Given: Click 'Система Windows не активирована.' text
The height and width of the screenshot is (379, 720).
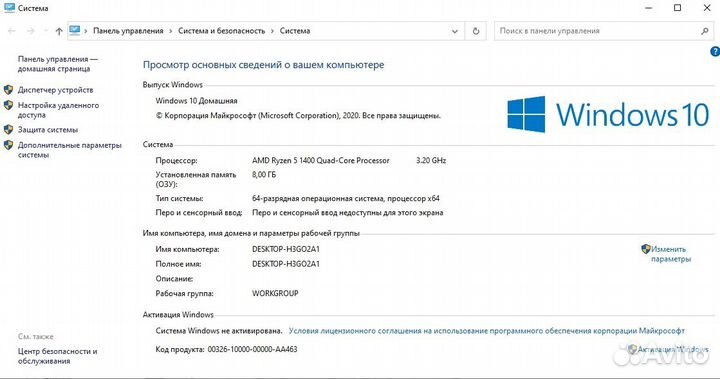Looking at the screenshot, I should pyautogui.click(x=219, y=331).
